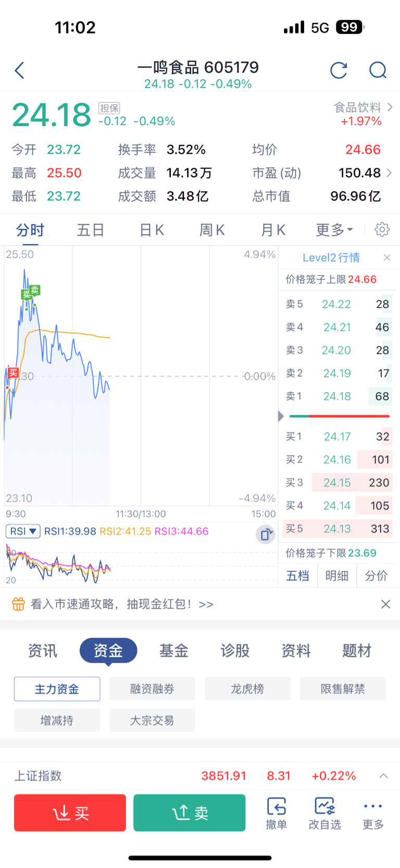Screen dimensions: 400x868
Task: Select 大宗交易 filter chip
Action: (152, 720)
